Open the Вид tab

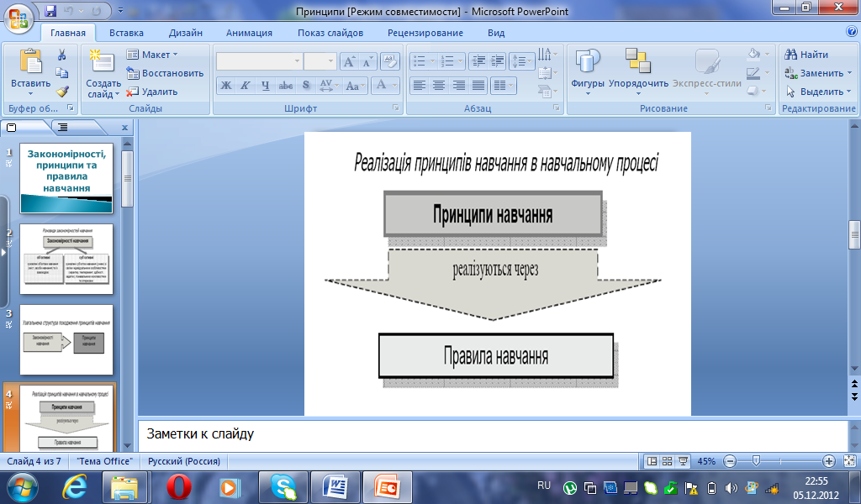[496, 33]
